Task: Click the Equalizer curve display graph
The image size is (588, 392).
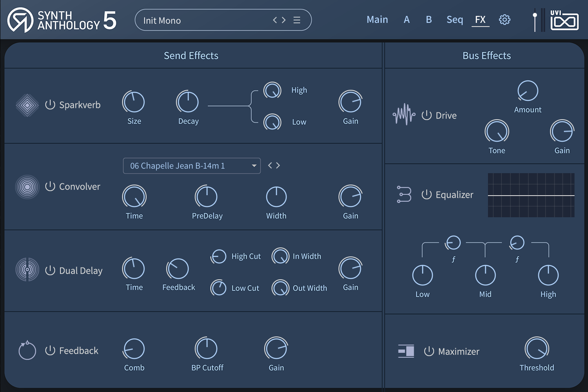Action: point(531,195)
